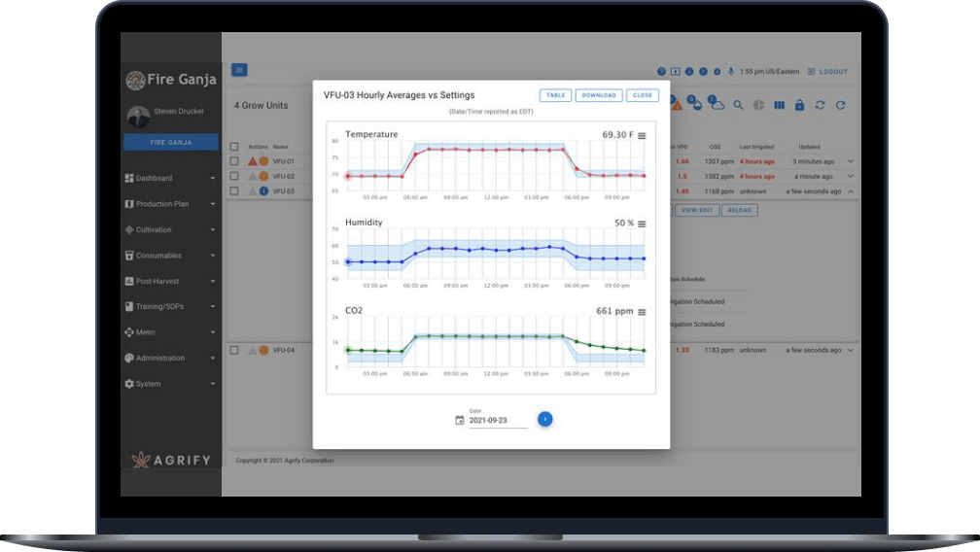Open the columns layout icon
The image size is (980, 552).
[x=780, y=105]
